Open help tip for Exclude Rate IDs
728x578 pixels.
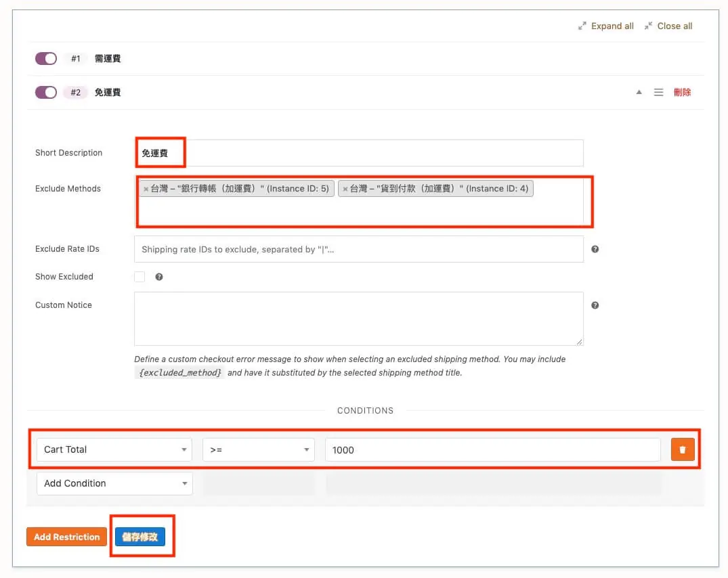pos(595,249)
